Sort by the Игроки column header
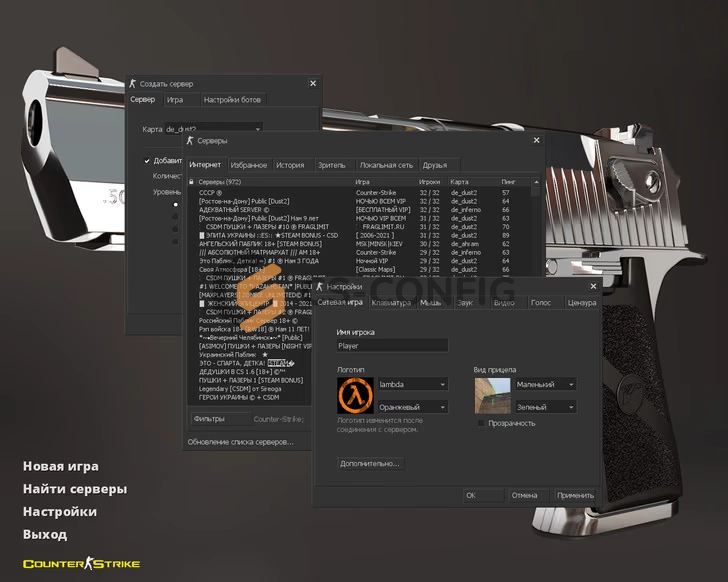Image resolution: width=728 pixels, height=582 pixels. [x=432, y=182]
